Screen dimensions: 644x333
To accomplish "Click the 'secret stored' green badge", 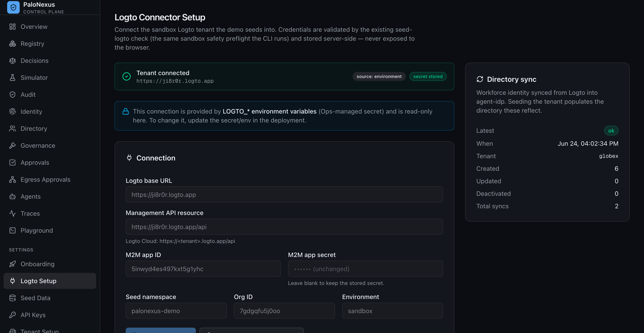I will (x=428, y=76).
